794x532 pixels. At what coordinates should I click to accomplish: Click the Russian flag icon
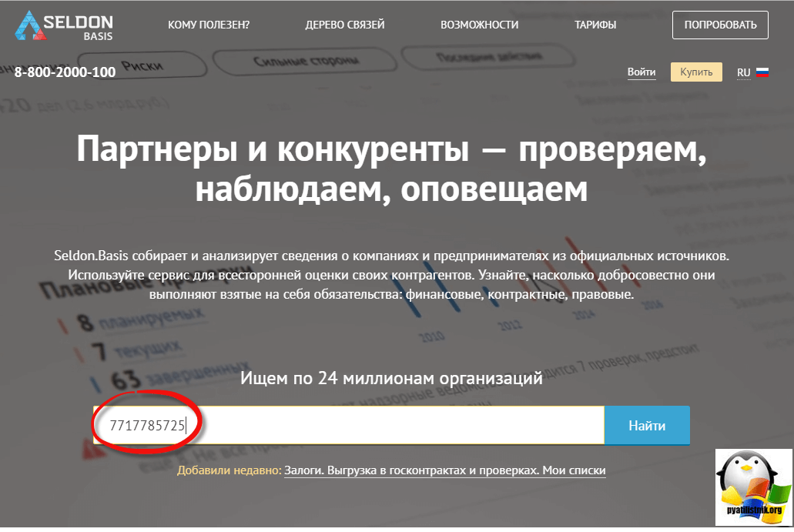pos(762,72)
